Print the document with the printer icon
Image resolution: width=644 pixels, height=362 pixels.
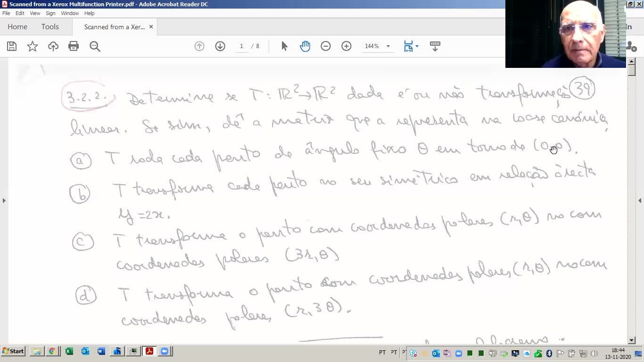[x=74, y=46]
